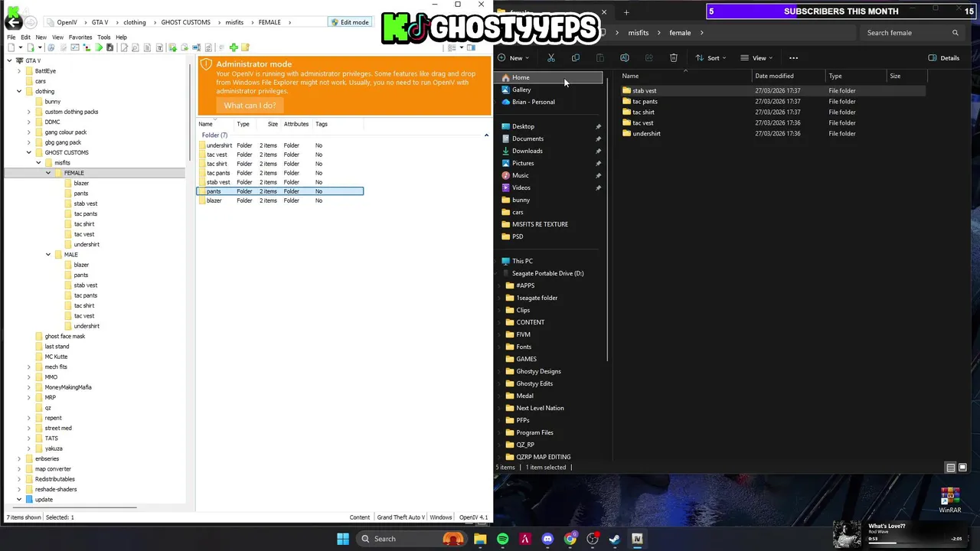This screenshot has width=980, height=551.
Task: Collapse the FEMALE folder in OpenIV tree
Action: (x=48, y=173)
